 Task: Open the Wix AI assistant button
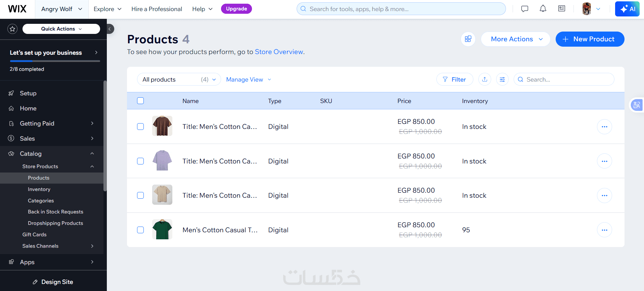(627, 9)
